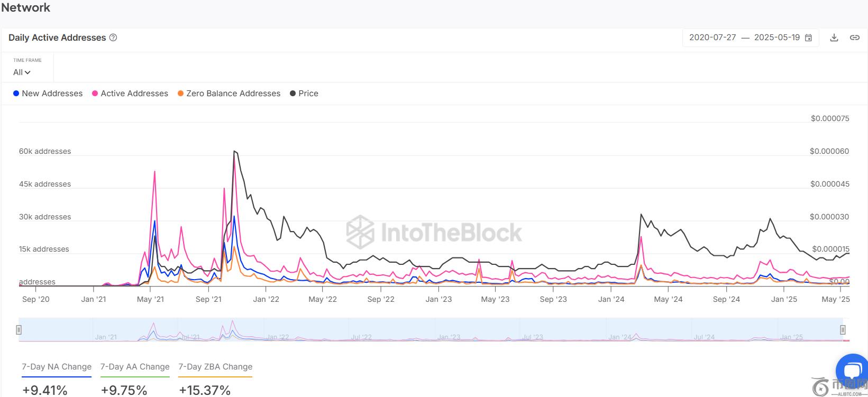The width and height of the screenshot is (868, 397).
Task: Open the chat support bubble
Action: 852,371
